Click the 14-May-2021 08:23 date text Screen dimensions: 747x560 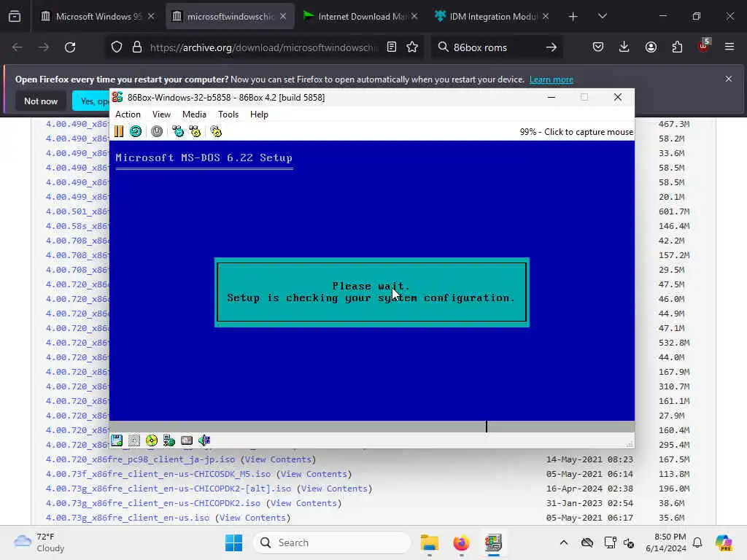tap(589, 459)
